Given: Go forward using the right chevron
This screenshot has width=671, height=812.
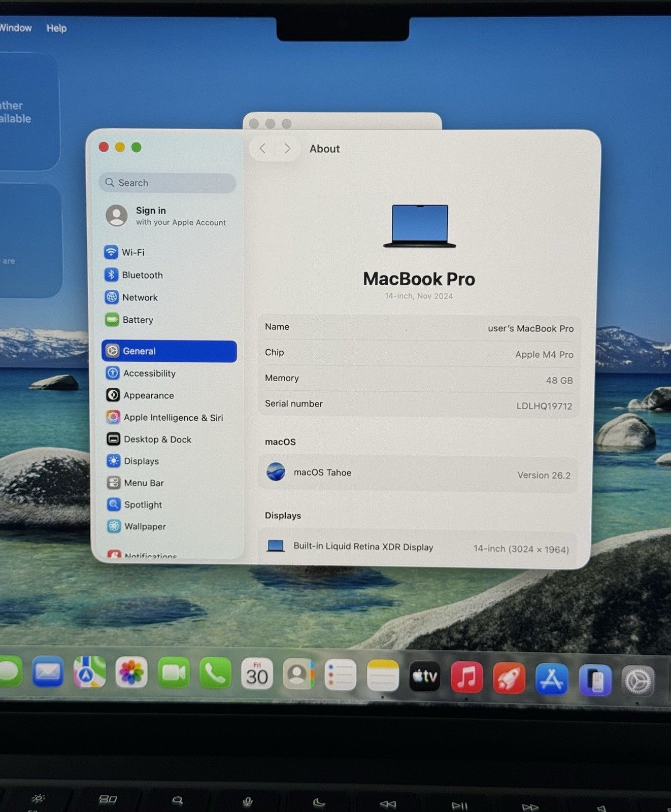Looking at the screenshot, I should pos(287,148).
